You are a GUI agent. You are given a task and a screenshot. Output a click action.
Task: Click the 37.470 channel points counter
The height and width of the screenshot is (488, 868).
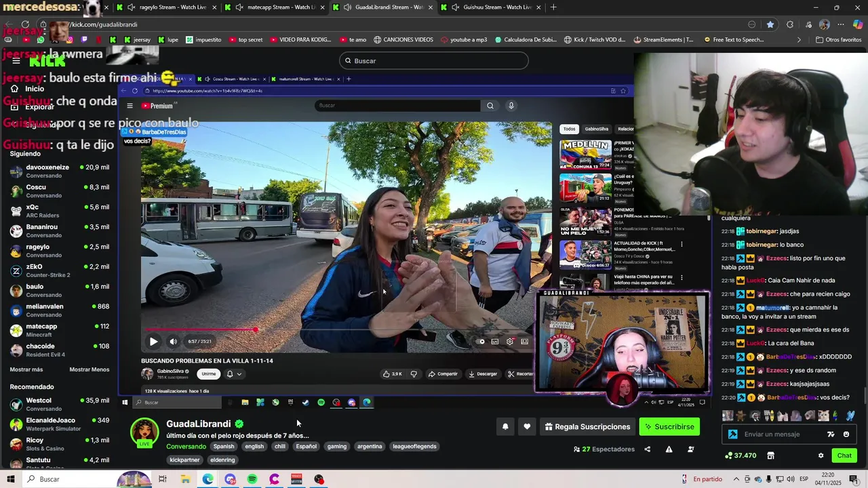[741, 455]
